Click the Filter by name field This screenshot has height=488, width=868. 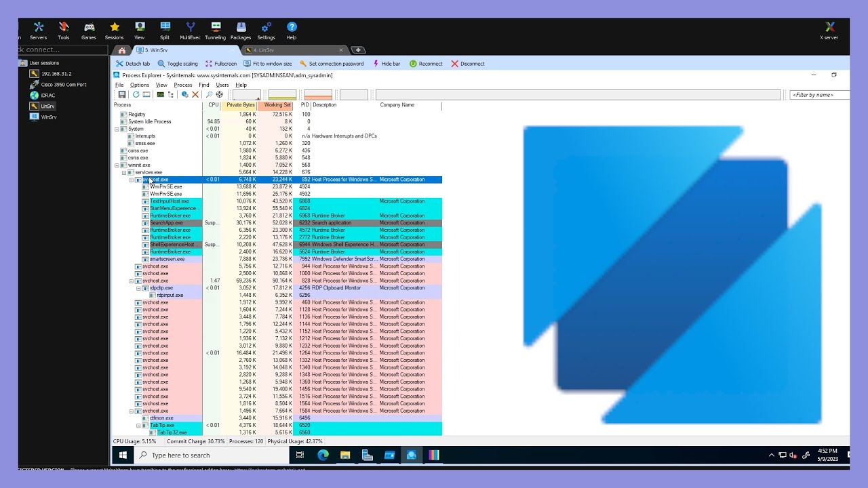click(x=819, y=95)
